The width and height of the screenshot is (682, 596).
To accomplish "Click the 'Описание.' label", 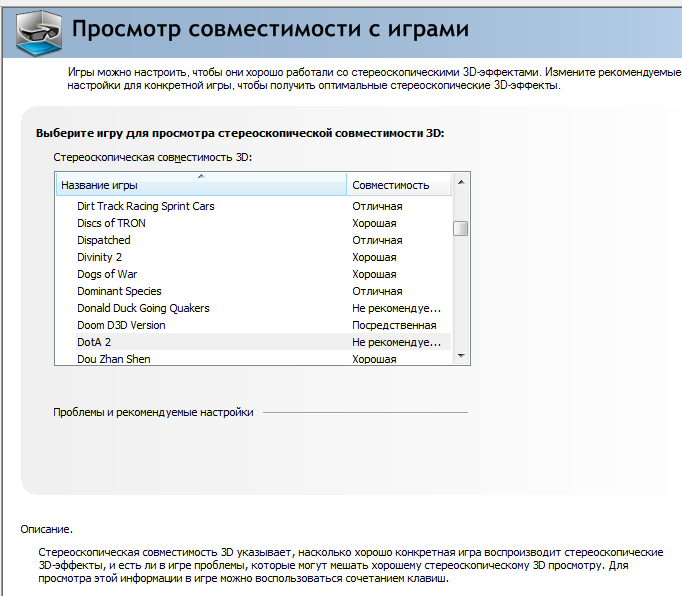I will [47, 529].
